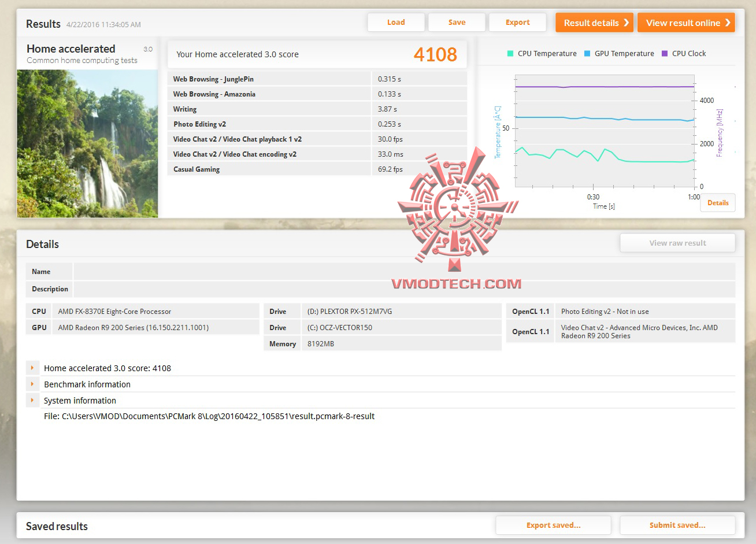The width and height of the screenshot is (756, 544).
Task: Click the waterfall benchmark thumbnail
Action: [x=87, y=144]
